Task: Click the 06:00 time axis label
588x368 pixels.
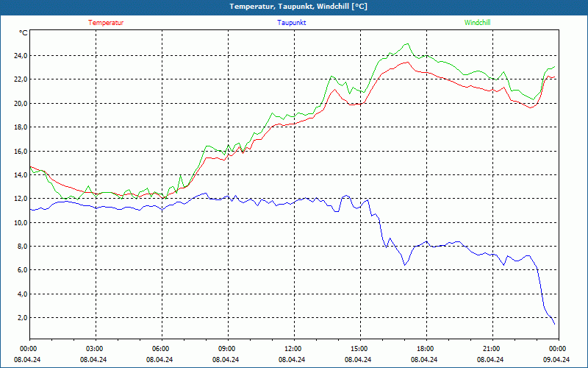Action: pos(161,349)
